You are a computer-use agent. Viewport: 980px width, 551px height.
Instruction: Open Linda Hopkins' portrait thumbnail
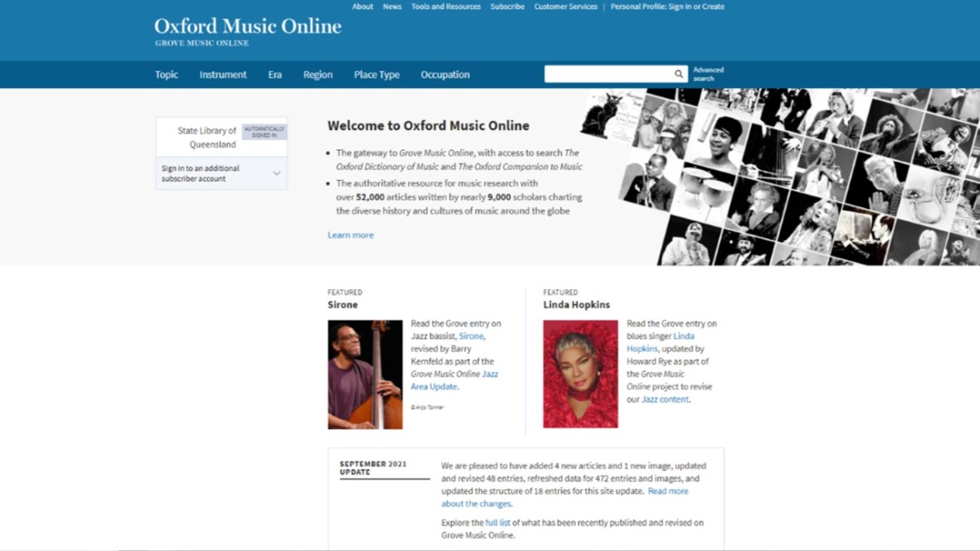[580, 375]
